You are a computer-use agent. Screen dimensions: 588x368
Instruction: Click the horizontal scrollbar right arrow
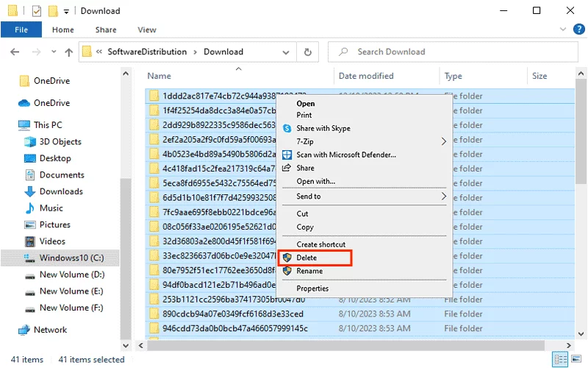pyautogui.click(x=568, y=345)
